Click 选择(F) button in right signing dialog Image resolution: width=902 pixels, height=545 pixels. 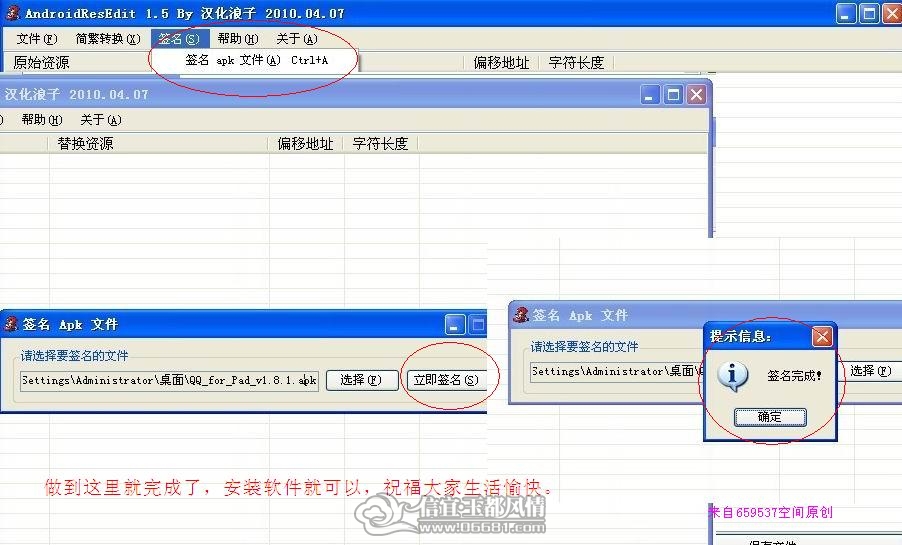point(871,371)
